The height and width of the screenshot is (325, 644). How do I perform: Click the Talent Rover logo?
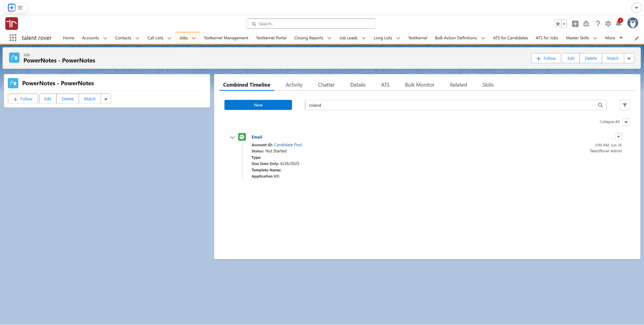tap(12, 23)
